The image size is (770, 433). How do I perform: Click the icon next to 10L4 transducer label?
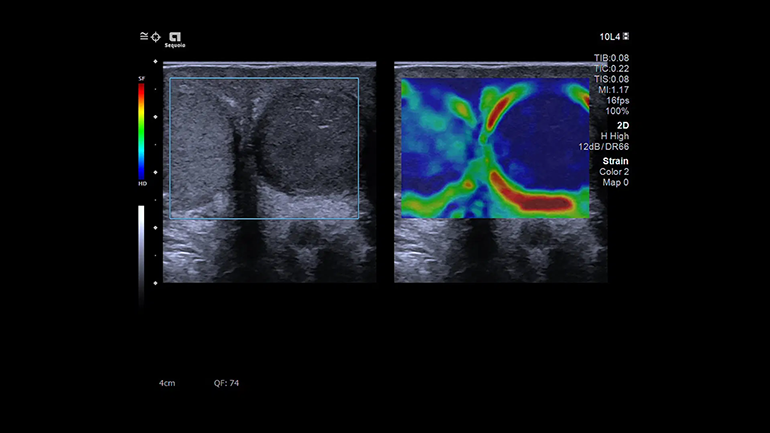tap(626, 37)
